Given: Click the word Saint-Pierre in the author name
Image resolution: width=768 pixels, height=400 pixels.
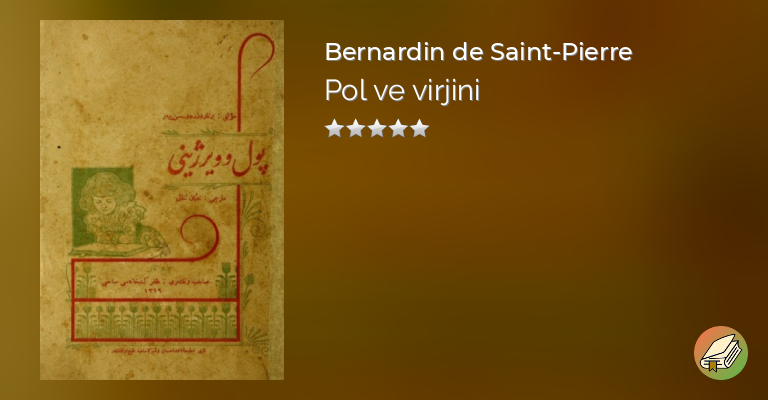Looking at the screenshot, I should [561, 51].
